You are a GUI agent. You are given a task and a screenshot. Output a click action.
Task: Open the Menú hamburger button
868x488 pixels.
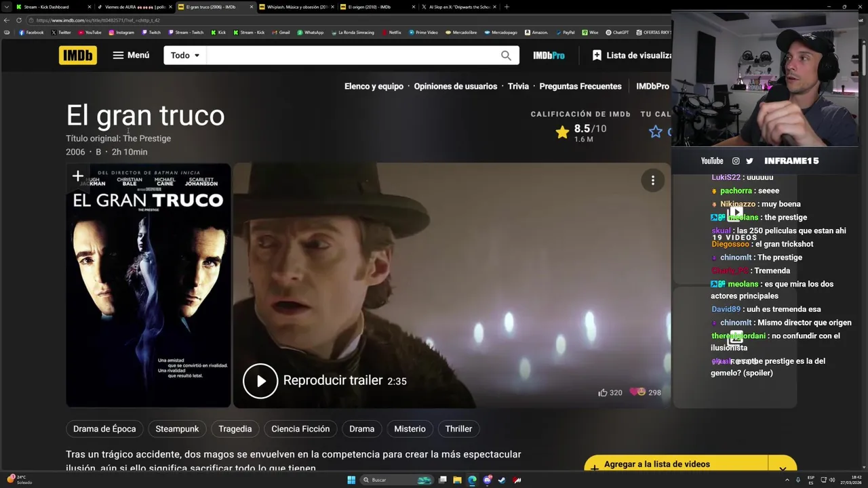[131, 55]
